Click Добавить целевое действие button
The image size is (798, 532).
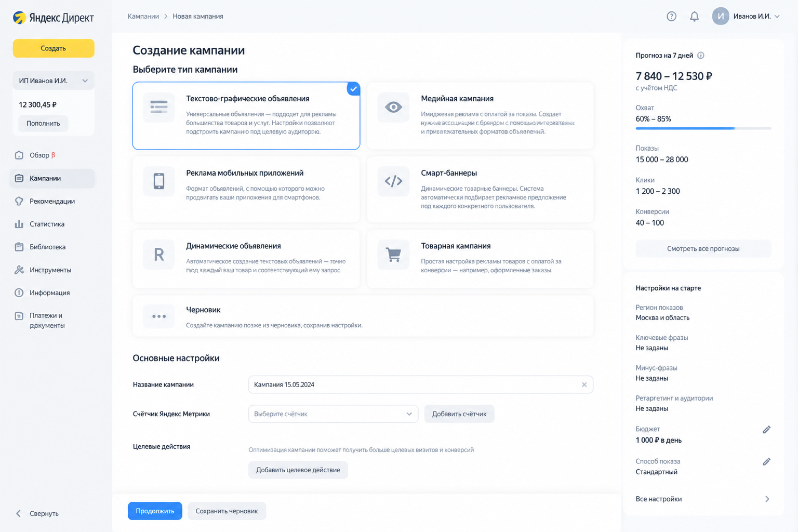click(x=298, y=470)
